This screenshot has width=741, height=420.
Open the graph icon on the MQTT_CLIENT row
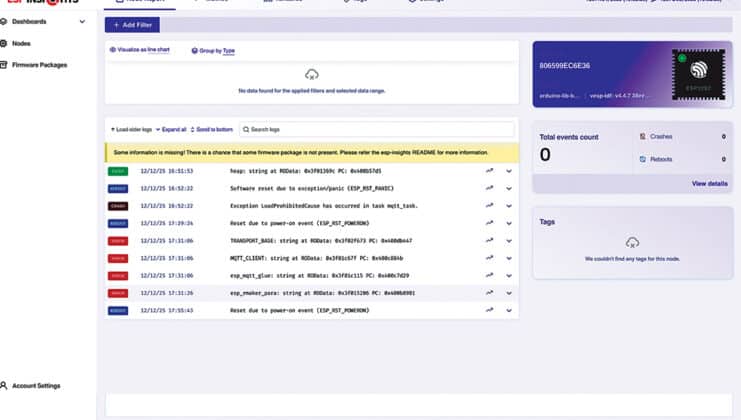(490, 258)
